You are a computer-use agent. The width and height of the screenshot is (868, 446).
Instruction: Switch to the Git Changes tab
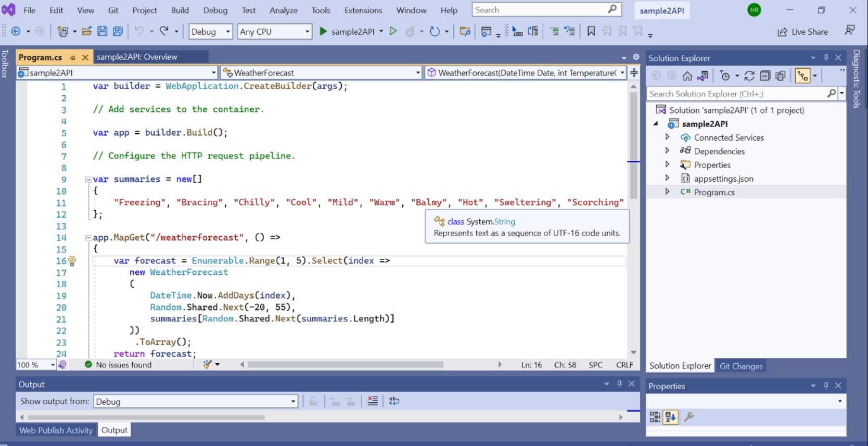coord(741,366)
